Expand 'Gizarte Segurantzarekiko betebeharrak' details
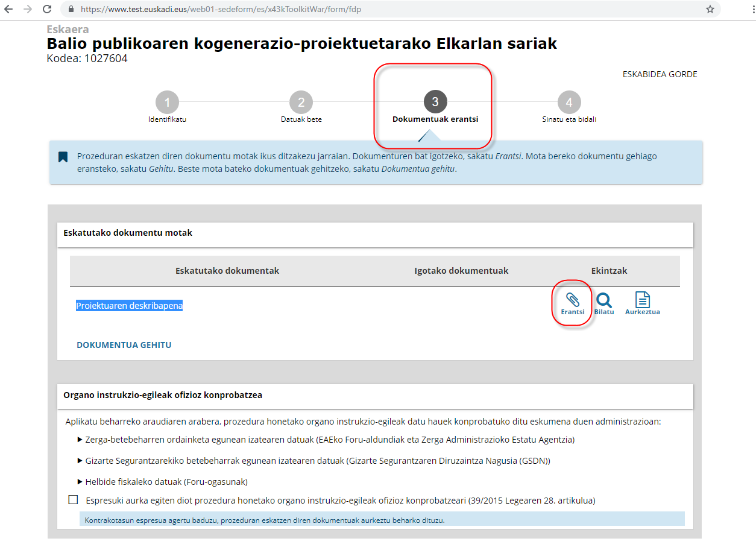The width and height of the screenshot is (756, 547). tap(80, 461)
